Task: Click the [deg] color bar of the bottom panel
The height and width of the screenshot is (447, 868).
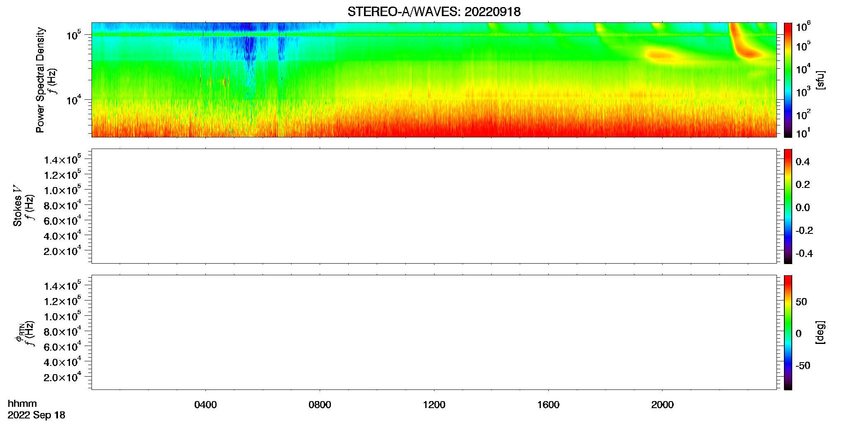Action: [x=788, y=332]
